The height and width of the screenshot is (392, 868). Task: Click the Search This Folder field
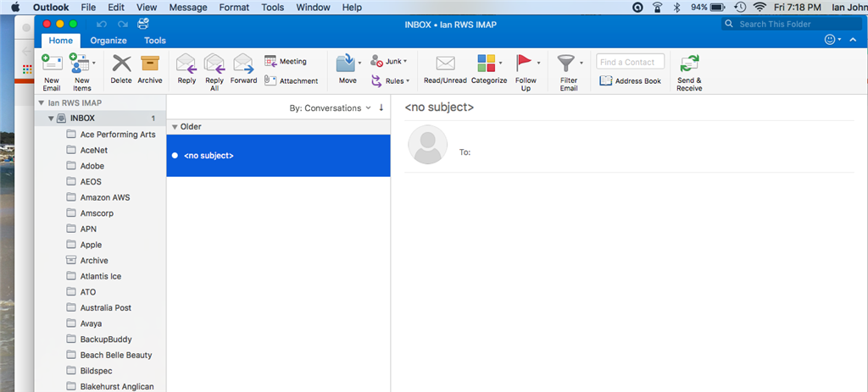[x=791, y=24]
